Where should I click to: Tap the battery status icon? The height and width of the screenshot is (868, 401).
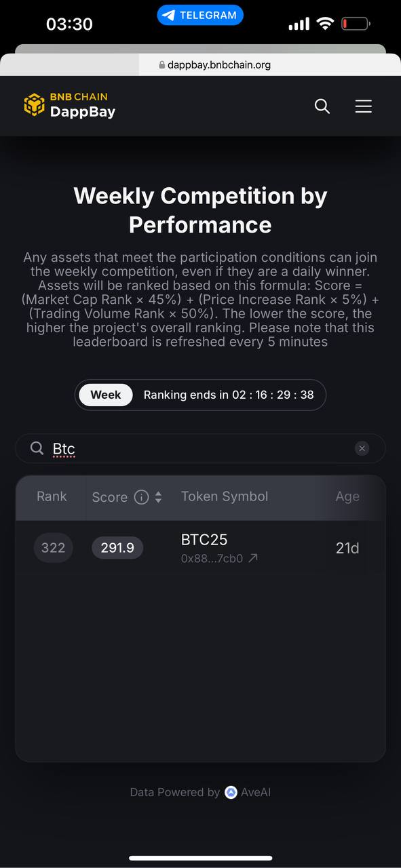click(x=355, y=24)
